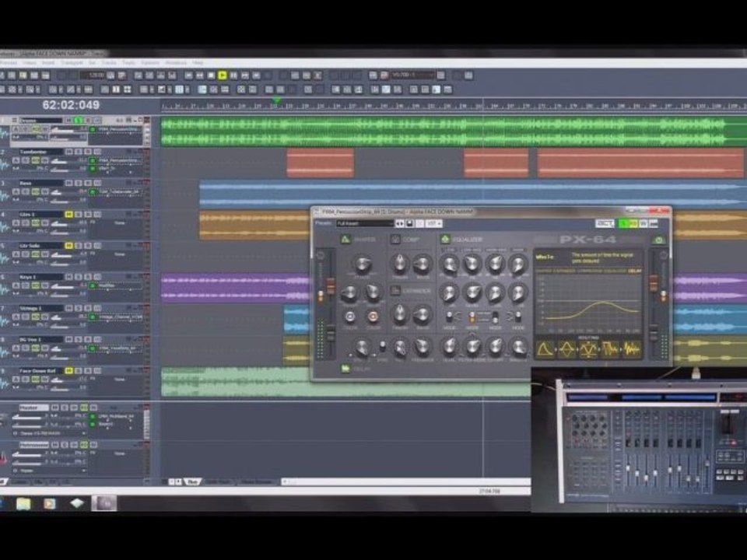Open the folder icon in Windows taskbar
The width and height of the screenshot is (747, 560).
point(23,503)
